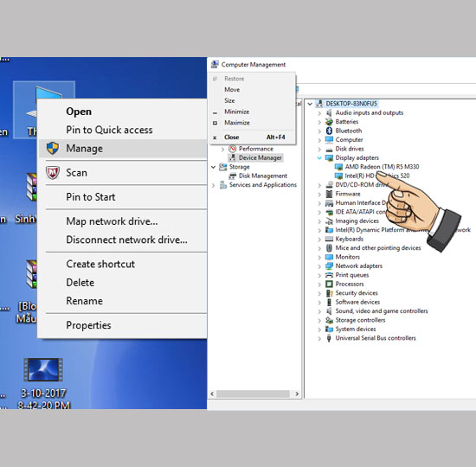This screenshot has height=467, width=476.
Task: Click the Universal Serial Bus controllers icon
Action: click(329, 338)
